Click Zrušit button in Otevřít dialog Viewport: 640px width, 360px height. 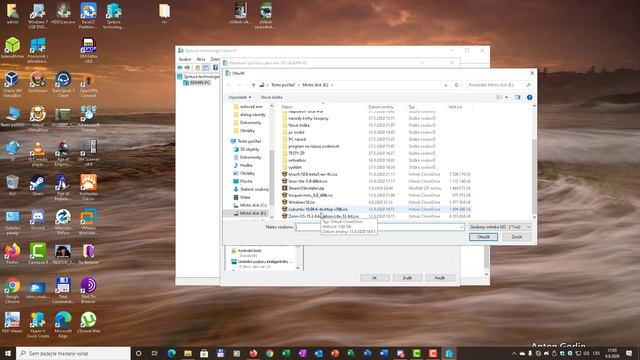(x=517, y=237)
